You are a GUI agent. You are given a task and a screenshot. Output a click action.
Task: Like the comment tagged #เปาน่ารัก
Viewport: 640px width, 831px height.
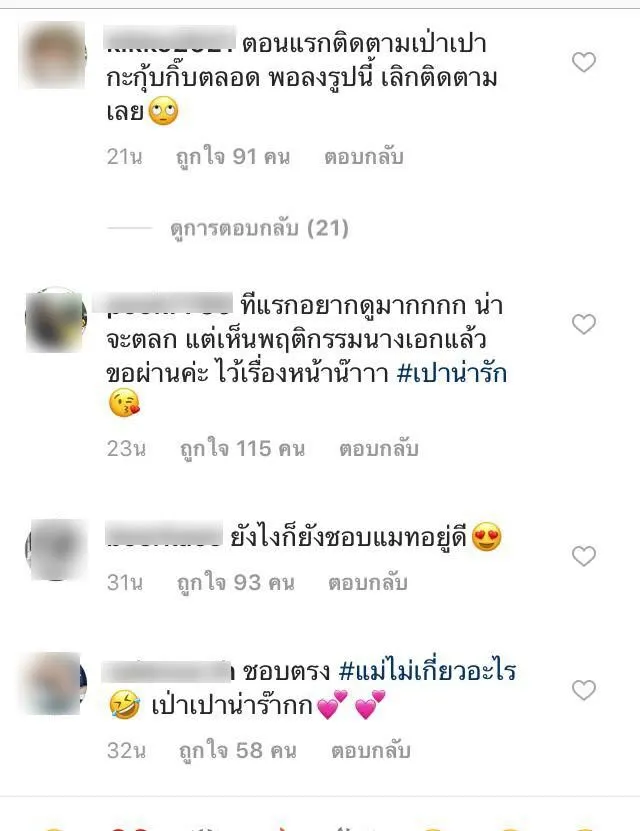pos(584,324)
